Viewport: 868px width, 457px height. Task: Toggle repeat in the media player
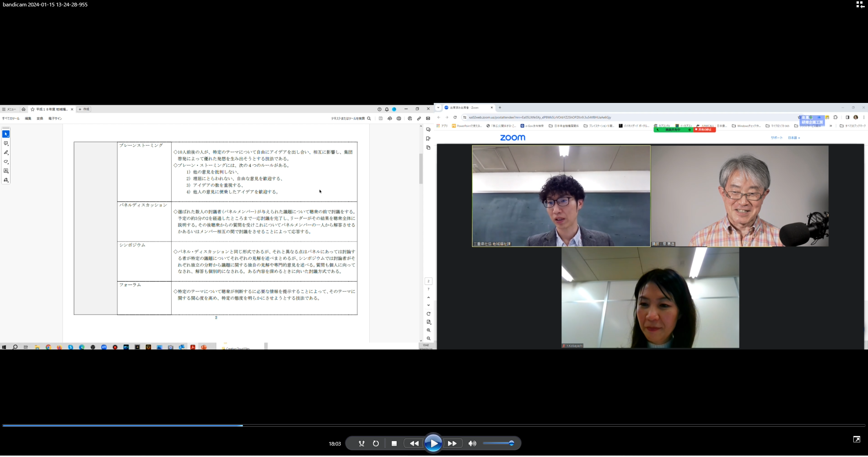coord(376,443)
